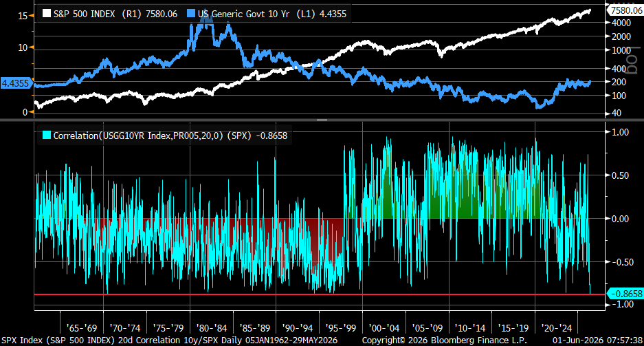The width and height of the screenshot is (644, 346).
Task: Click the rotated Log scale label
Action: tap(632, 61)
